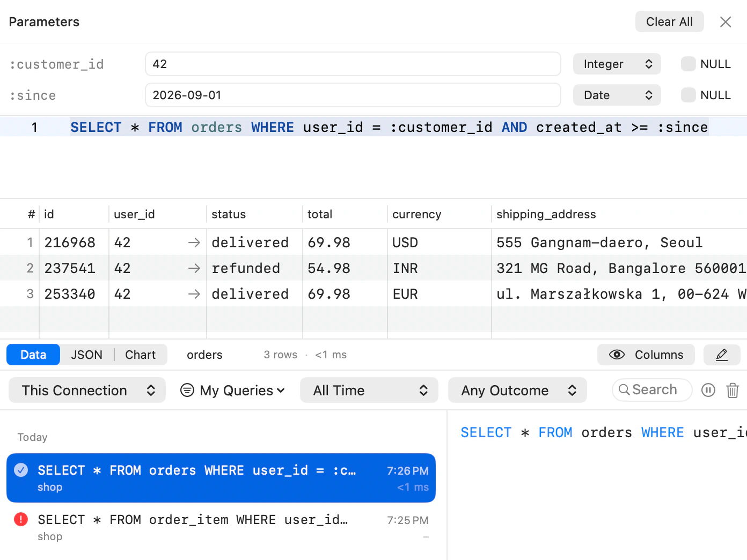This screenshot has width=747, height=560.
Task: Click the trash icon to clear history
Action: tap(733, 390)
